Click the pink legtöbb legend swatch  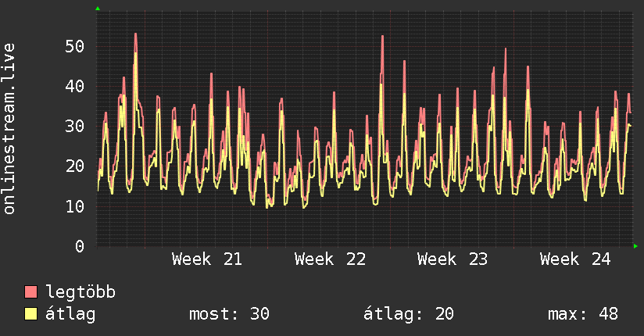point(30,291)
